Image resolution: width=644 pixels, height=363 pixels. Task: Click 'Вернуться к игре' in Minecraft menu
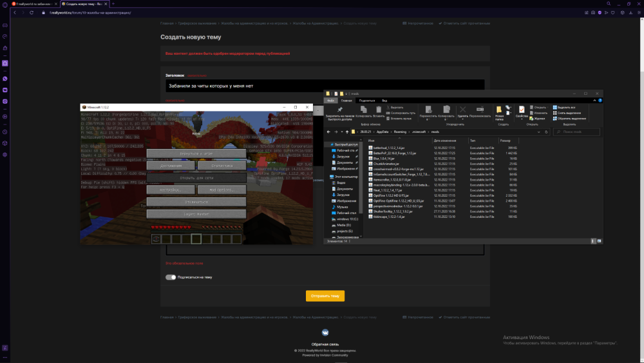coord(196,153)
